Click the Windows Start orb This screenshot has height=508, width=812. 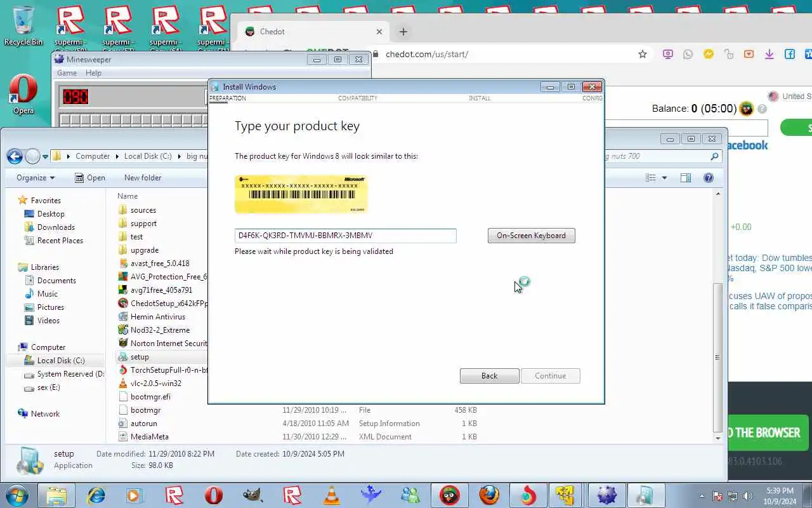click(x=17, y=495)
